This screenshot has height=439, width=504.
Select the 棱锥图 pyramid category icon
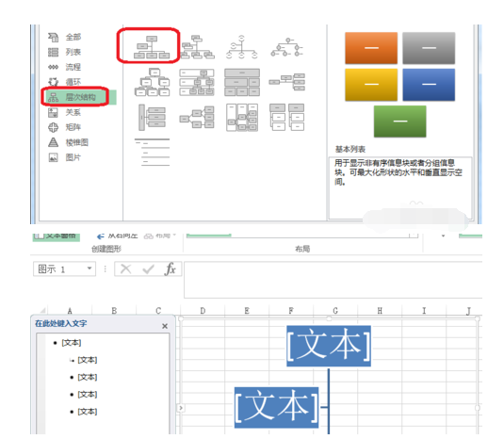pyautogui.click(x=53, y=142)
